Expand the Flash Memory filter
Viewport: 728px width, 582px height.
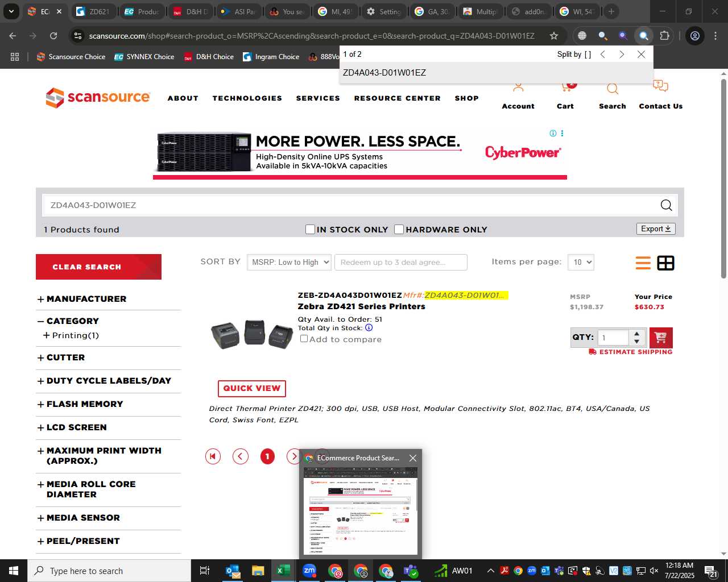coord(40,404)
